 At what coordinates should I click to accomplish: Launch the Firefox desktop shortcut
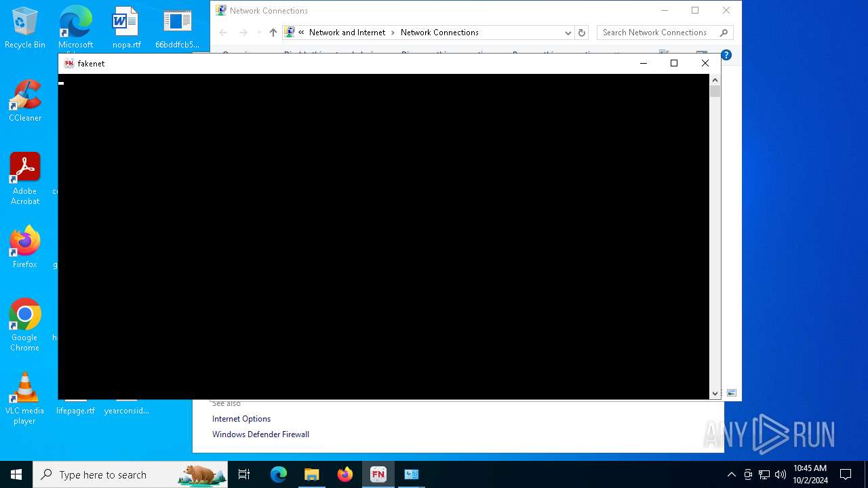coord(25,247)
